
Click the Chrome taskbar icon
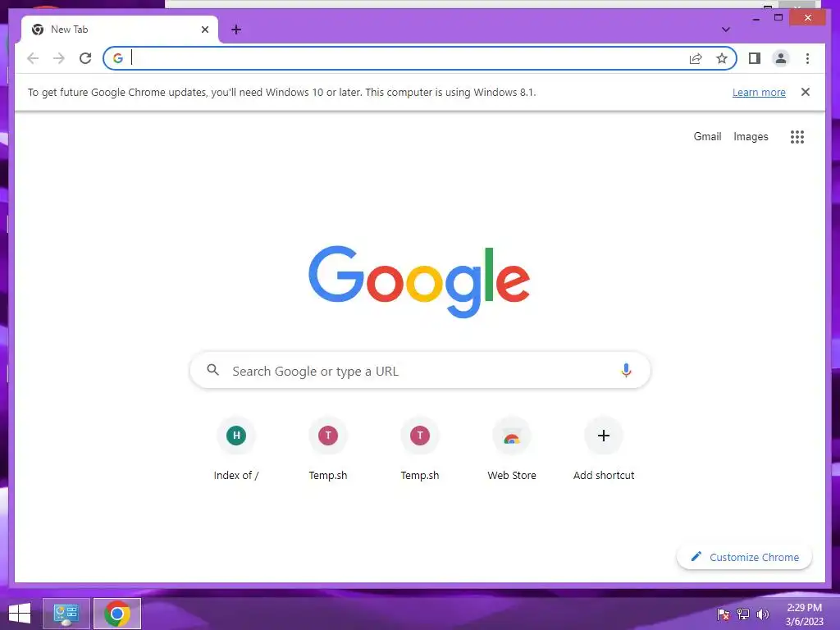coord(117,614)
